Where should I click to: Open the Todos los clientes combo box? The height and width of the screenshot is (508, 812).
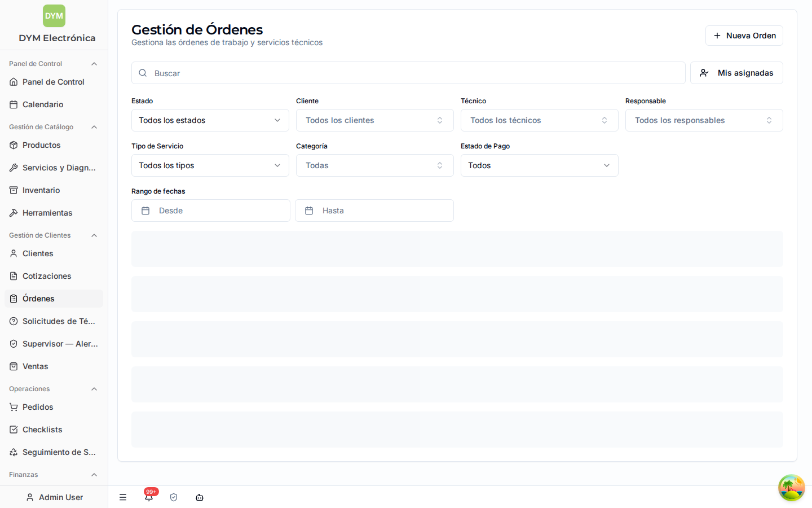tap(375, 120)
